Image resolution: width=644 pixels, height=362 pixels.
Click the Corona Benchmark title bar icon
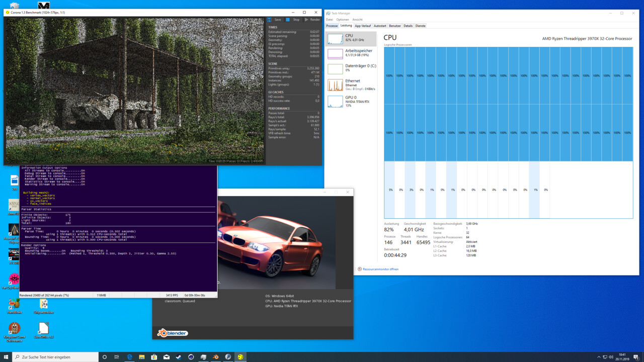(7, 12)
